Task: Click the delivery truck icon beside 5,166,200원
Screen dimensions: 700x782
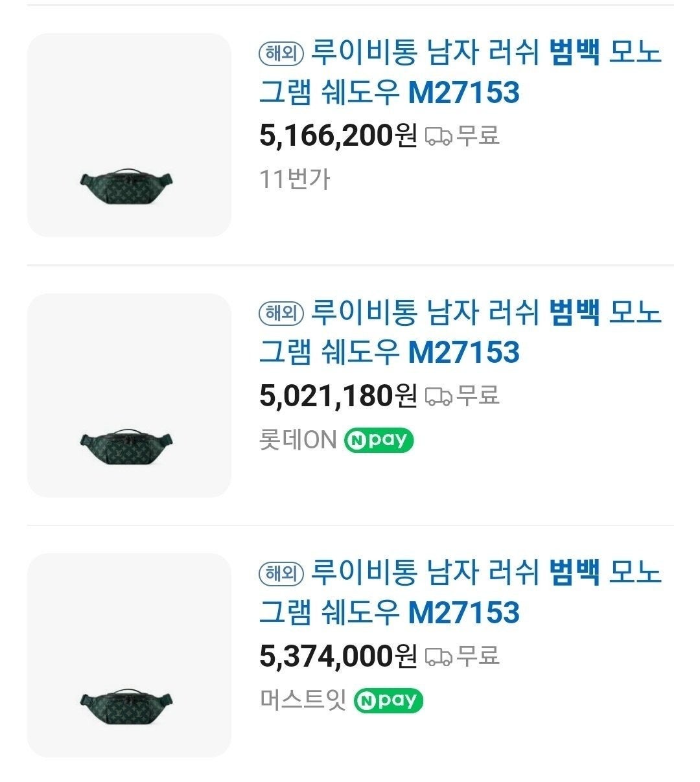Action: [438, 136]
